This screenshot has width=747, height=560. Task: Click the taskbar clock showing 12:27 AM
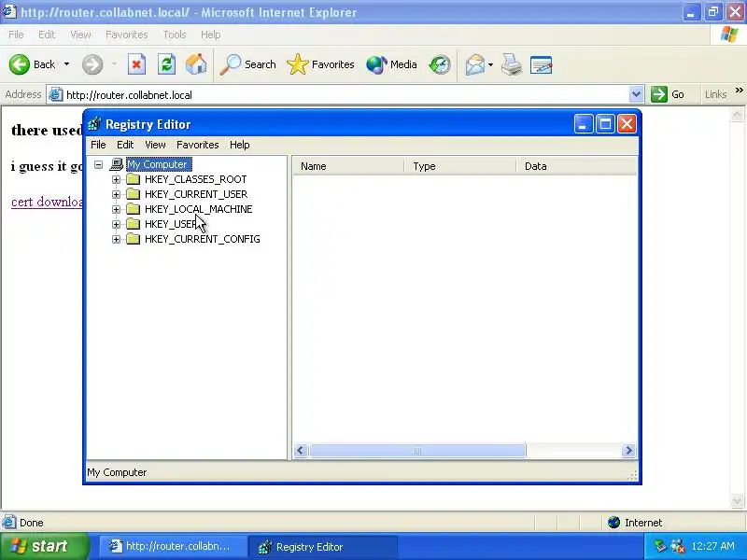point(712,546)
